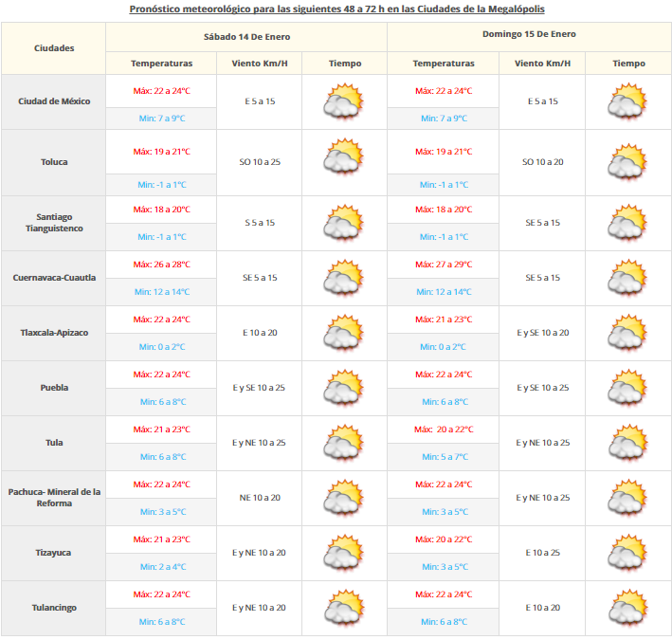672x640 pixels.
Task: Select the 'Santiago Tianguistenco' city cell
Action: tap(54, 223)
